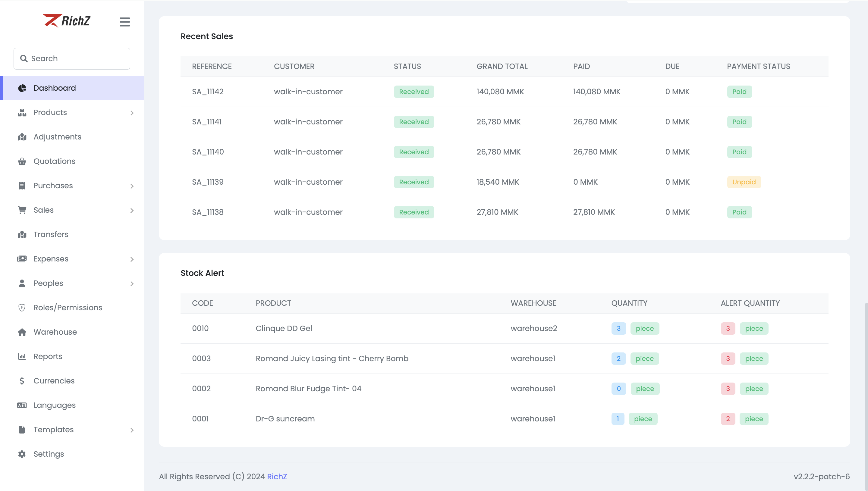Open the Reports menu item
868x491 pixels.
click(x=72, y=356)
